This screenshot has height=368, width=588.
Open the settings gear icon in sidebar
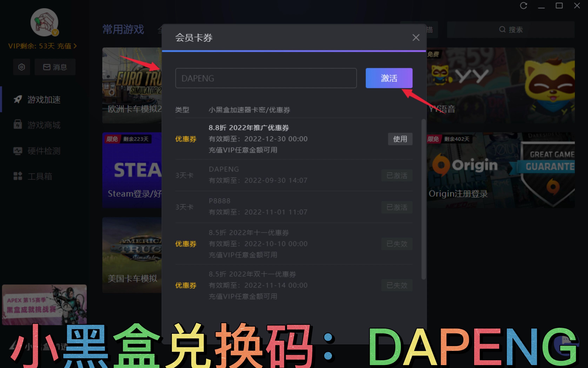[22, 67]
